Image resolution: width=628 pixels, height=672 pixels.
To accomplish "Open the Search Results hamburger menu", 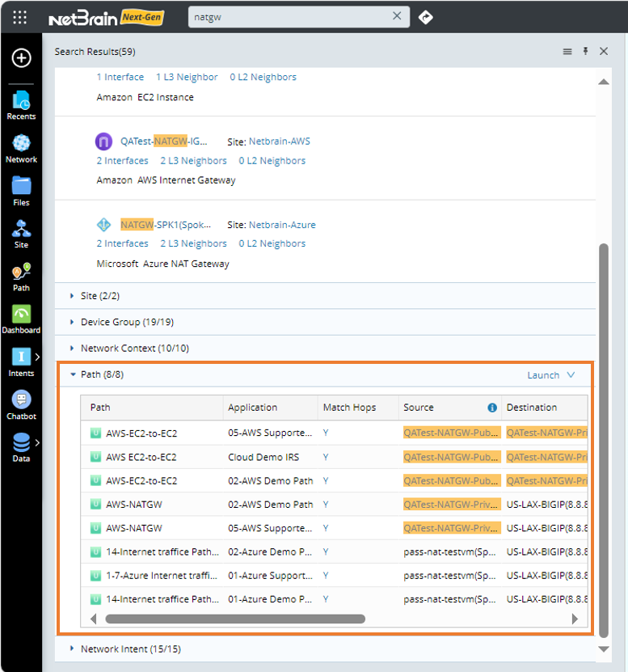I will coord(567,51).
